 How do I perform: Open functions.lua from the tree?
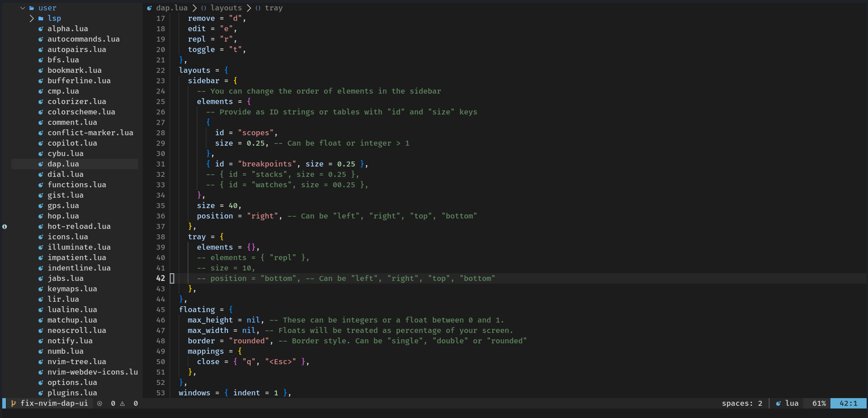click(x=77, y=185)
